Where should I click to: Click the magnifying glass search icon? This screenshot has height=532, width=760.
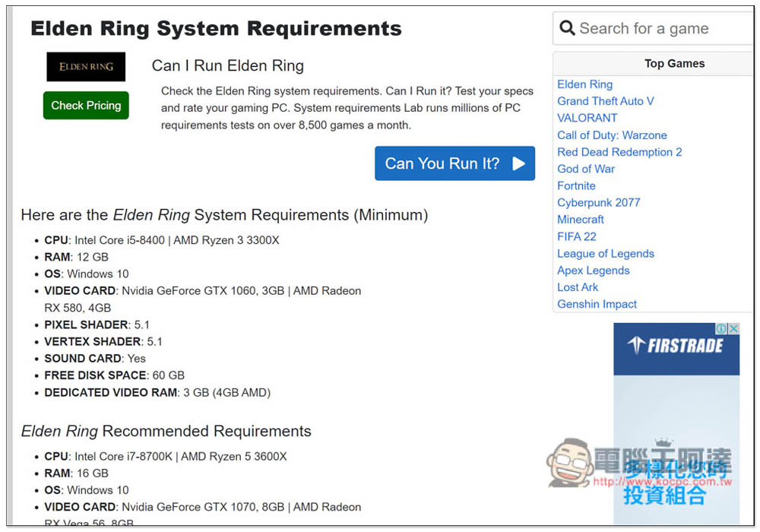(567, 28)
